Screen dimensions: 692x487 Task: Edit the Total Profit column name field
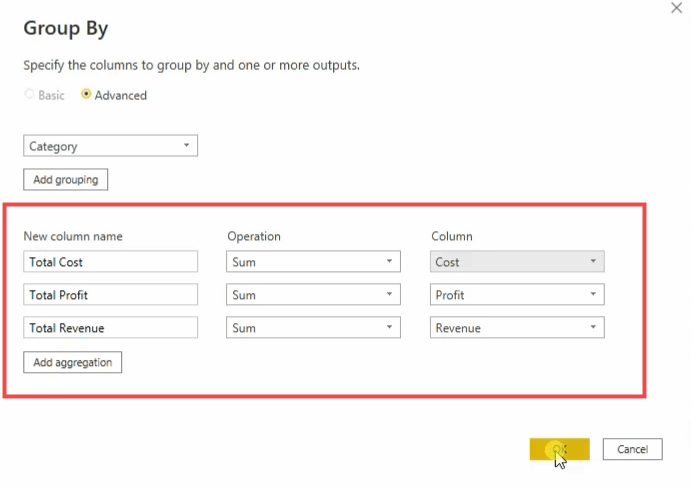click(x=110, y=295)
